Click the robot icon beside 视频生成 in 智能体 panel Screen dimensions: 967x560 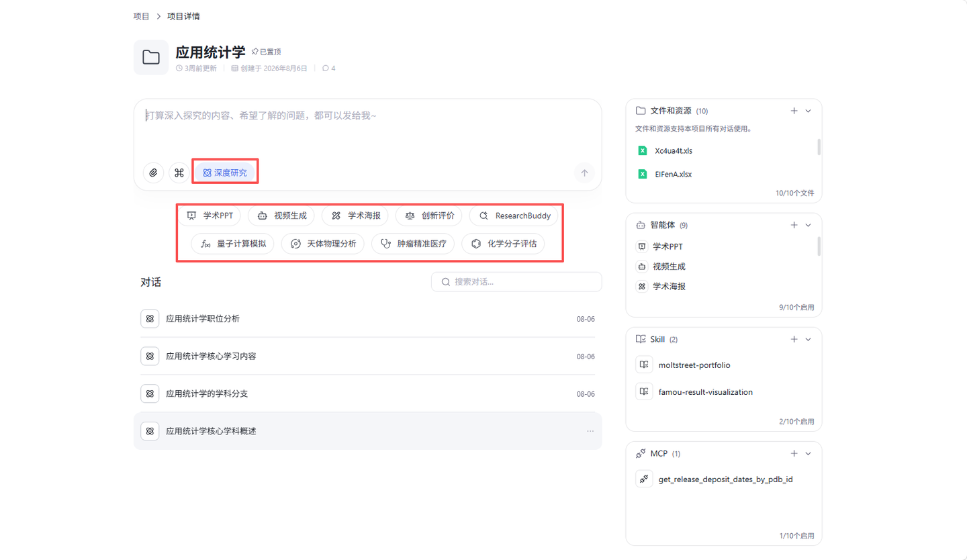tap(642, 267)
